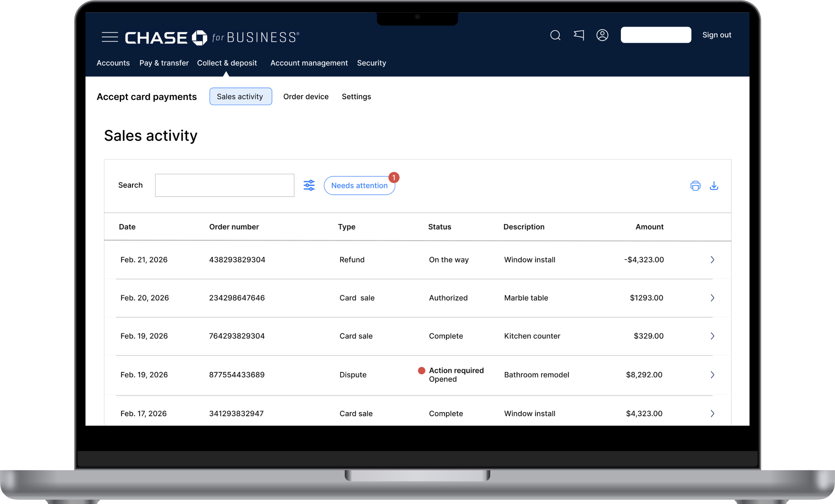Open the Account management menu

[309, 63]
